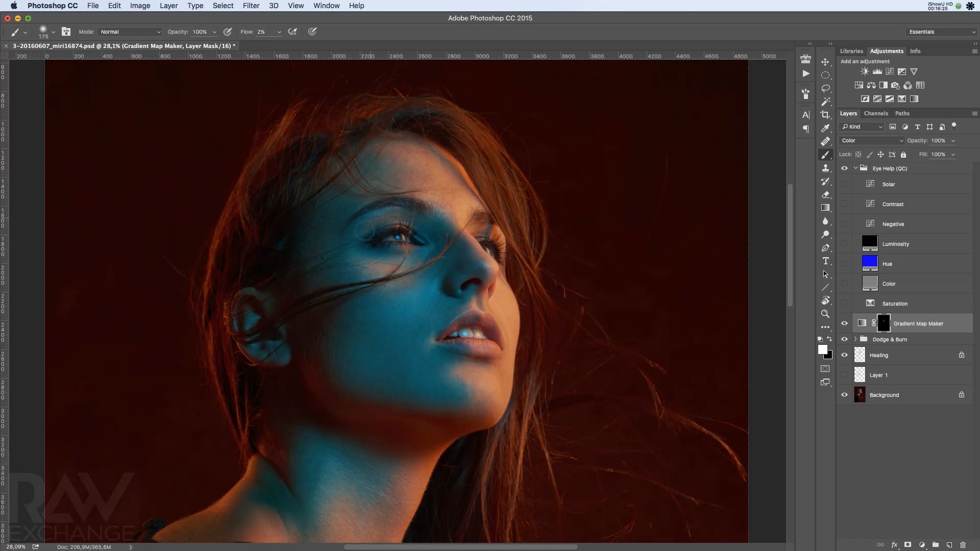Select the Line tool
The image size is (980, 551).
(x=825, y=287)
